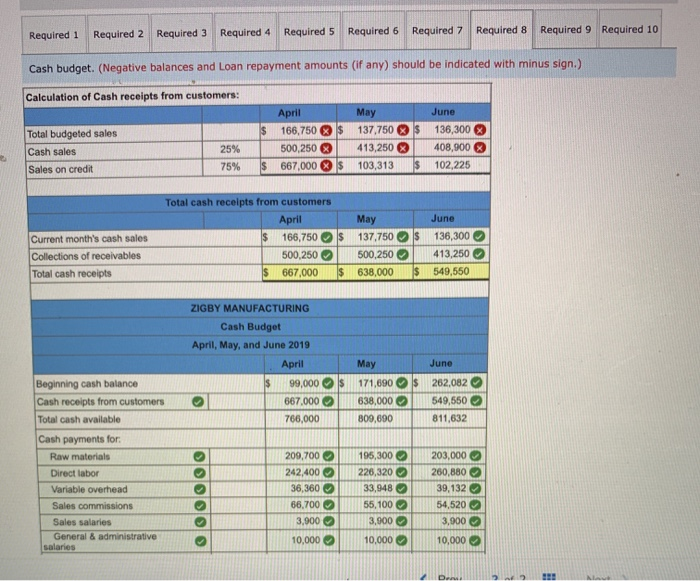Click June total cash receipts 549,550 cell
This screenshot has height=581, width=700.
(452, 271)
